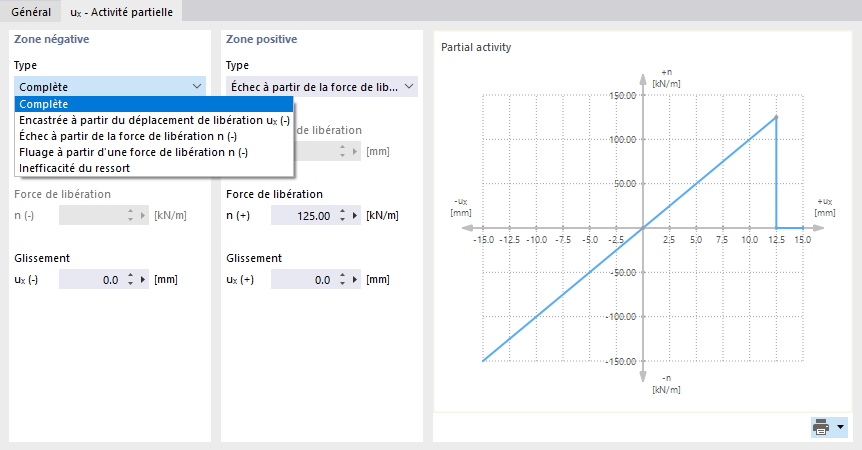Open the Zone positive Type dropdown

(x=322, y=86)
